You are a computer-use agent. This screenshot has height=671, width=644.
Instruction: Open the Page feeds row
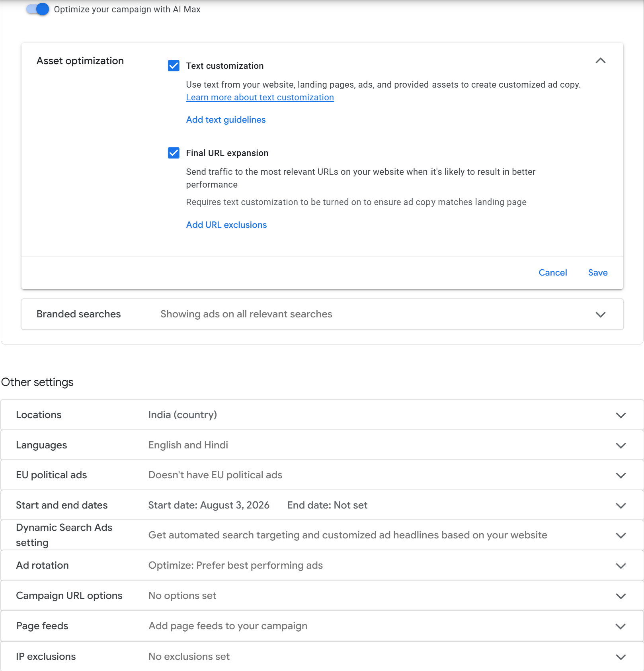[x=322, y=626]
